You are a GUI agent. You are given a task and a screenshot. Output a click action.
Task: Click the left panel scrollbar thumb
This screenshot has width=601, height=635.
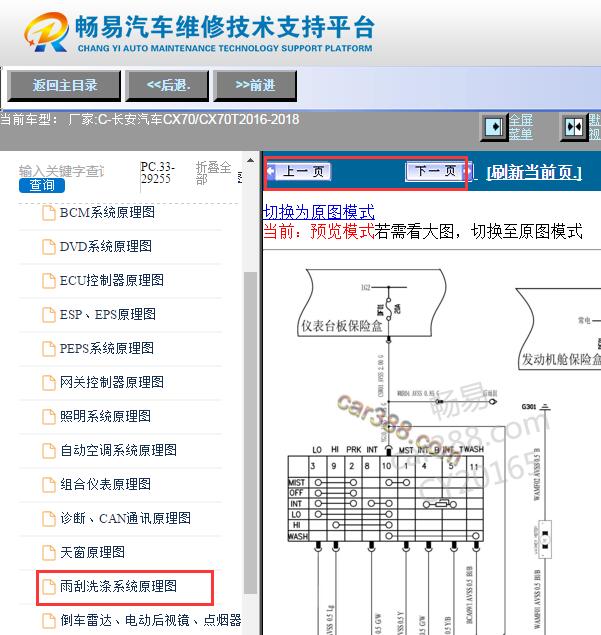pyautogui.click(x=250, y=433)
